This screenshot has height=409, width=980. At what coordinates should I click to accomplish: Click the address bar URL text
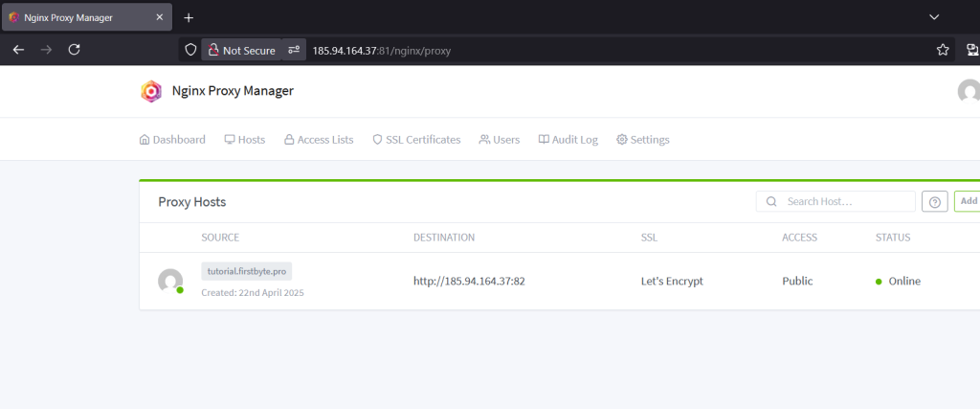(x=382, y=51)
